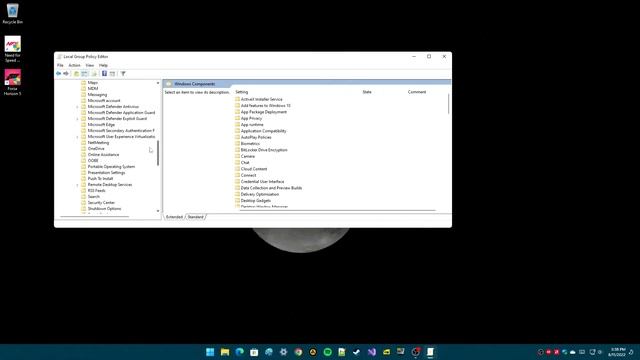This screenshot has width=640, height=360.
Task: Select Search in the tree
Action: (x=93, y=197)
